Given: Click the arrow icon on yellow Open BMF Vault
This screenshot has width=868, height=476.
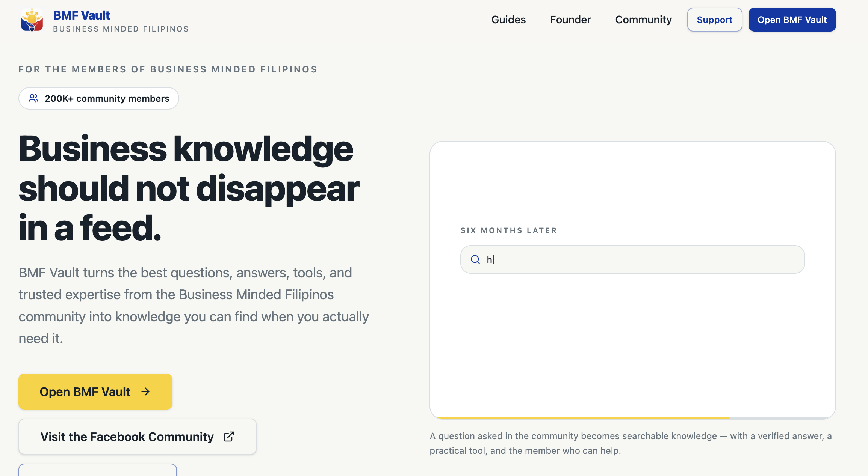Looking at the screenshot, I should (145, 392).
